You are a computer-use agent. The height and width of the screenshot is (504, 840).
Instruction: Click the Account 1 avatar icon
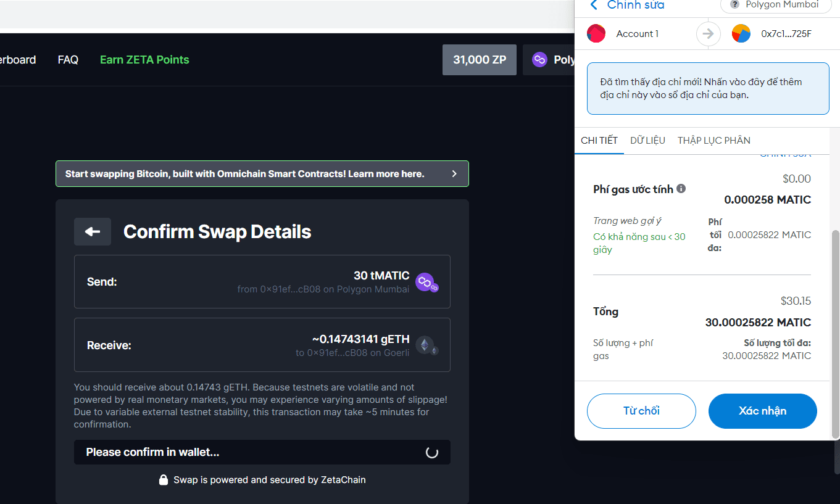pos(596,33)
